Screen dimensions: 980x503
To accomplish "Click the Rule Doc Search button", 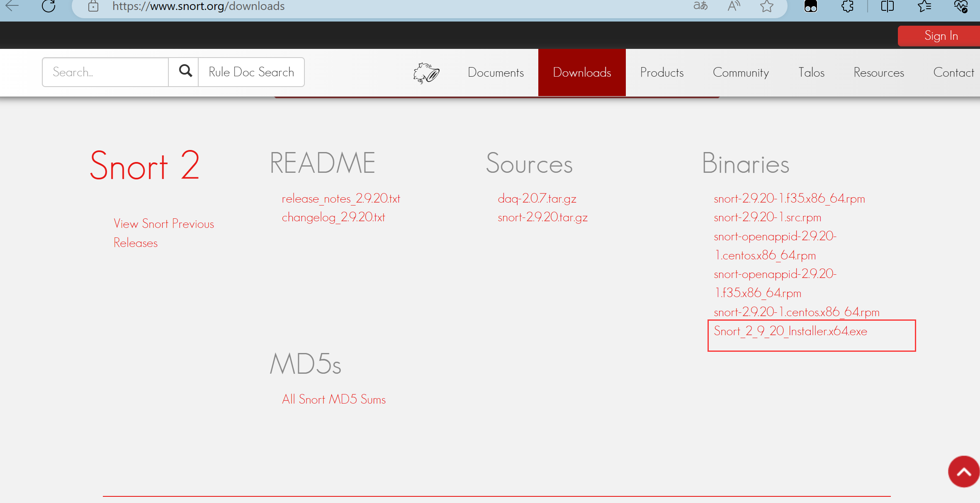I will pyautogui.click(x=251, y=72).
